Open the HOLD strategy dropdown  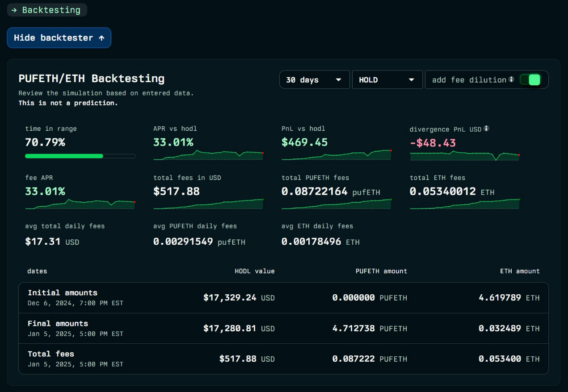point(387,80)
